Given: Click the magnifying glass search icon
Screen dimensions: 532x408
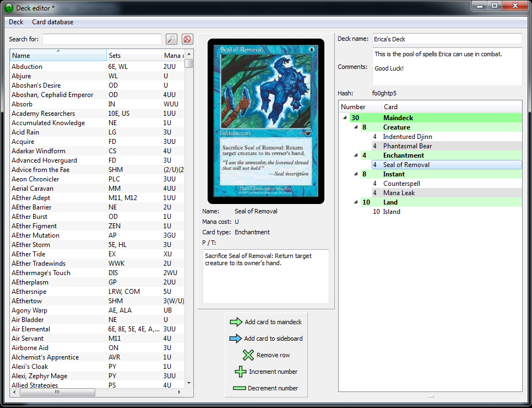Looking at the screenshot, I should 172,39.
